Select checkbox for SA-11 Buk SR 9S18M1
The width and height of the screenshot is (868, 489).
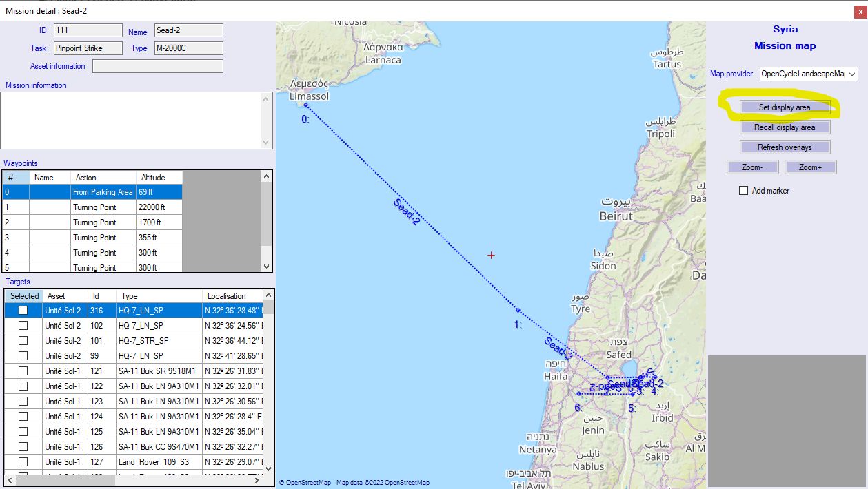(x=23, y=371)
